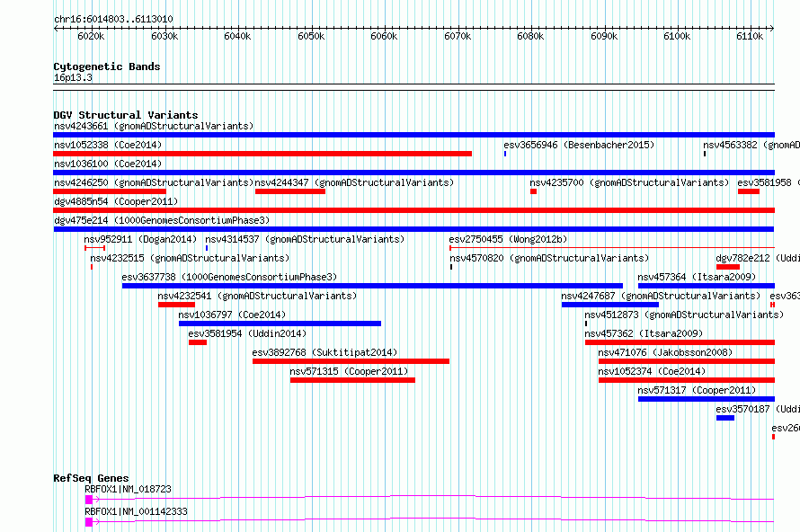Click the 6110k ruler position label
The height and width of the screenshot is (532, 800).
pyautogui.click(x=750, y=36)
